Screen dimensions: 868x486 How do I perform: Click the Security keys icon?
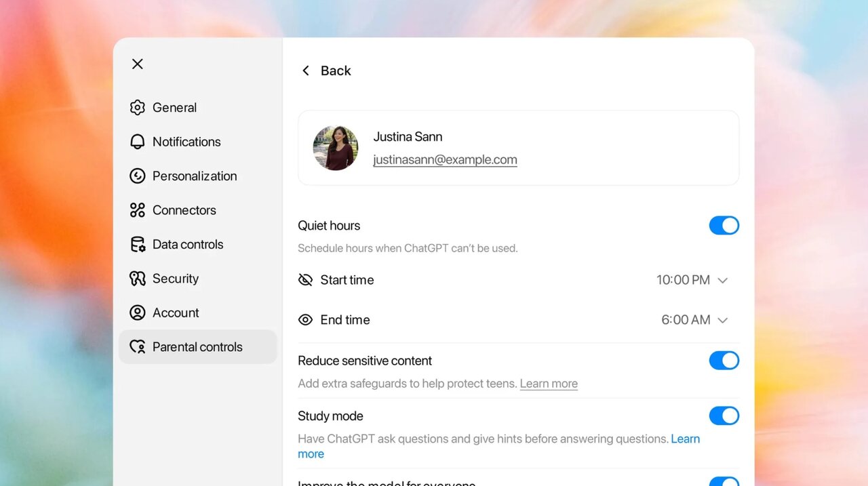(138, 279)
